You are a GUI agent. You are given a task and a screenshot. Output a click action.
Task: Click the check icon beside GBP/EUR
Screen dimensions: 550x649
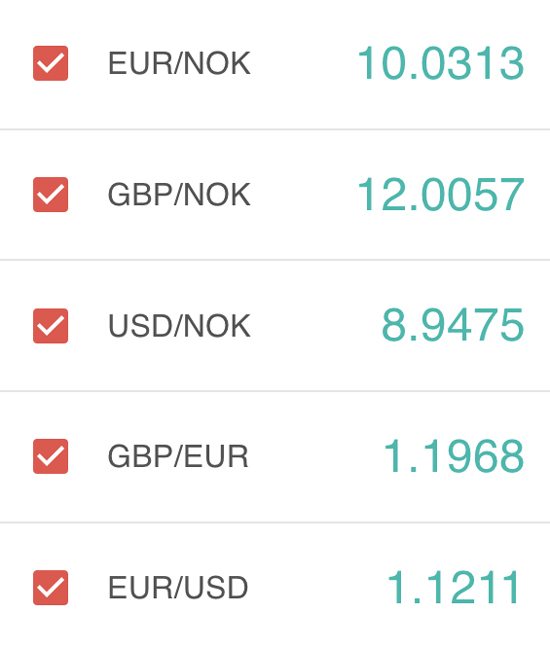pyautogui.click(x=50, y=457)
